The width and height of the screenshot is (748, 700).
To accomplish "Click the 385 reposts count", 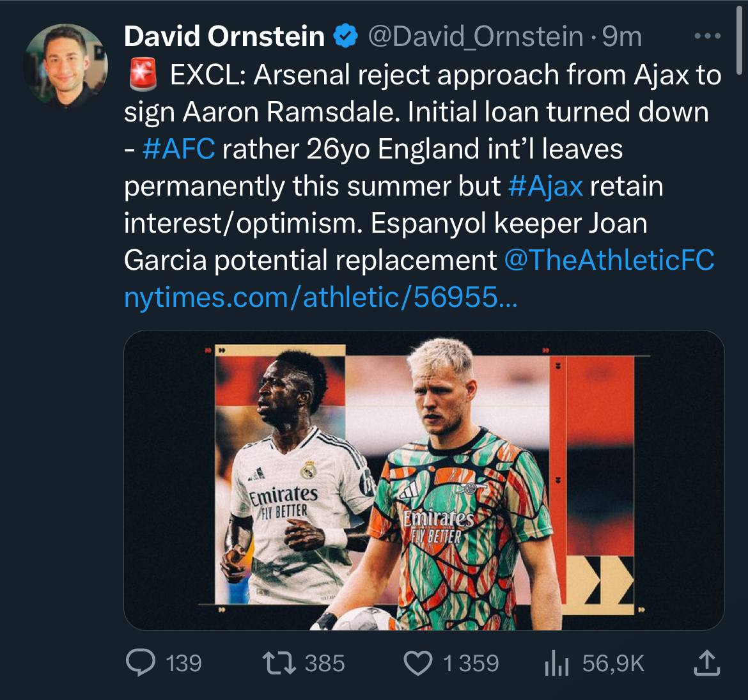I will 325,664.
